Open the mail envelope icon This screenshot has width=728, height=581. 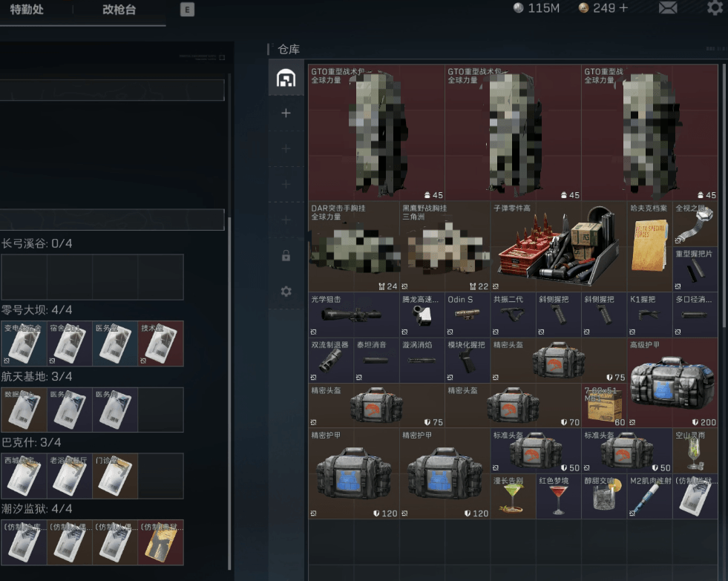(x=668, y=8)
